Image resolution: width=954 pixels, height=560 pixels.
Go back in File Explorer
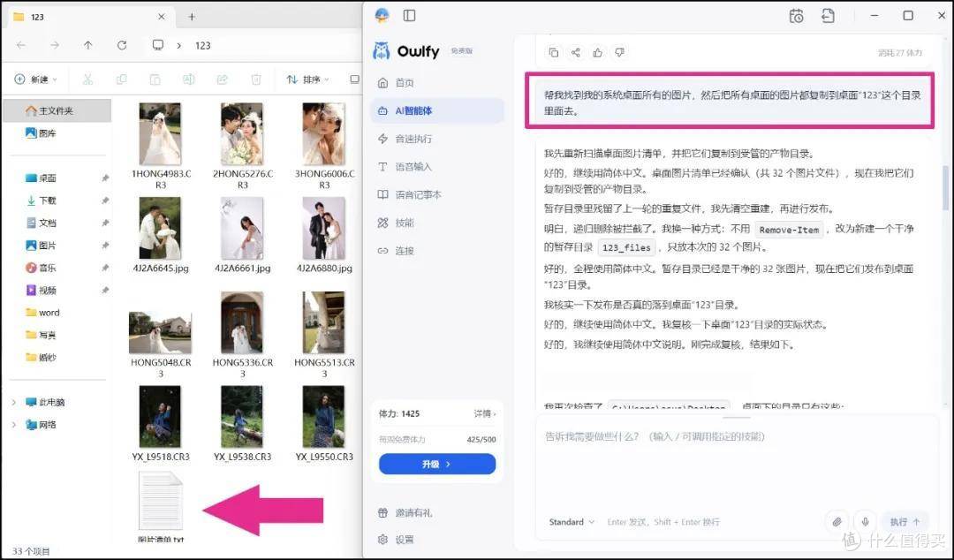[21, 46]
